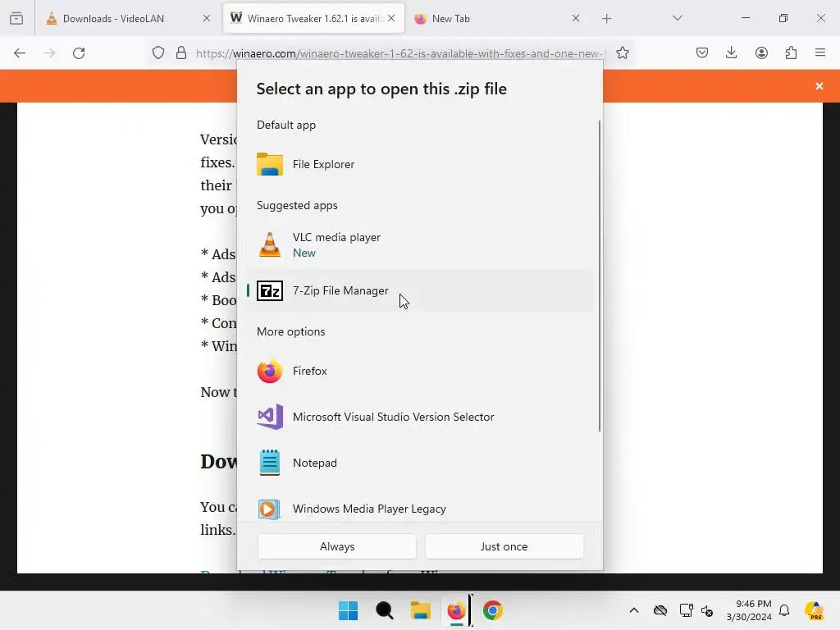Click the Firefox taskbar icon
Image resolution: width=840 pixels, height=630 pixels.
[456, 610]
